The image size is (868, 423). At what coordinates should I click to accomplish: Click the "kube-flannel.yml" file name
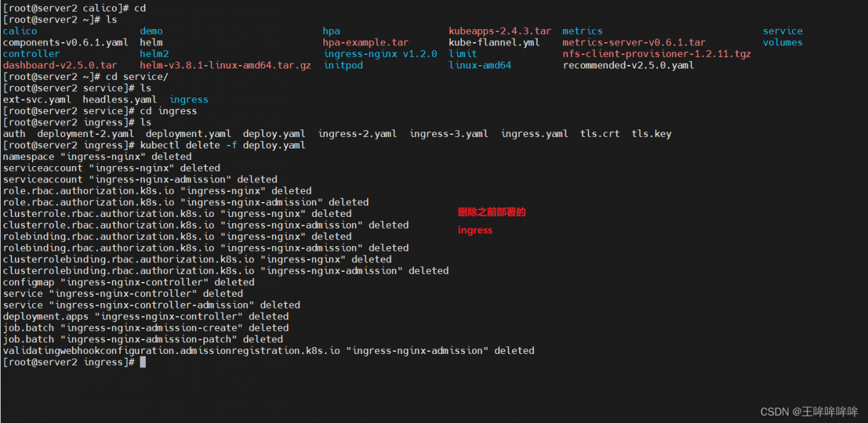(494, 43)
